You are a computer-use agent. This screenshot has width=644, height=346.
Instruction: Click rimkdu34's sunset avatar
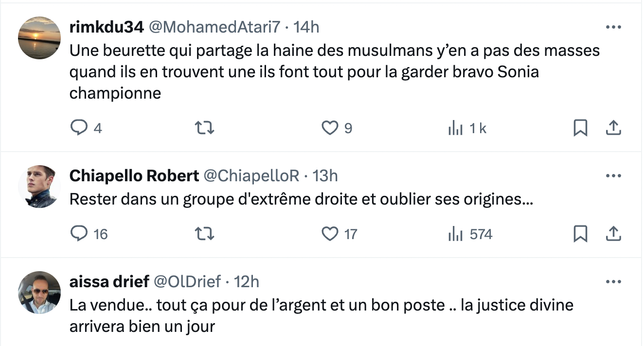coord(39,38)
